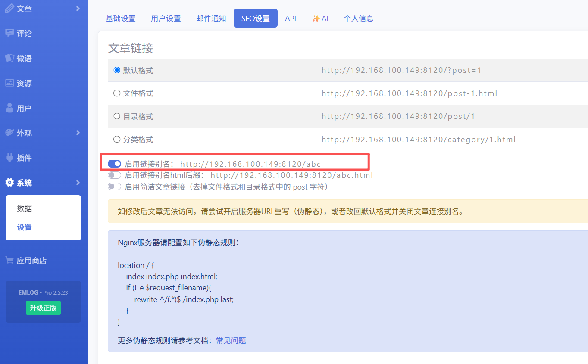This screenshot has height=364, width=588.
Task: Click the palette icon for 外观
Action: (x=9, y=133)
